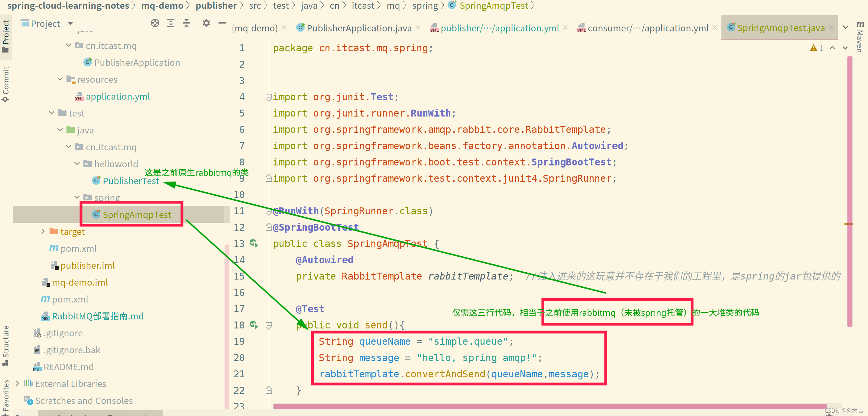
Task: Click the warning indicator in editor corner
Action: point(816,48)
